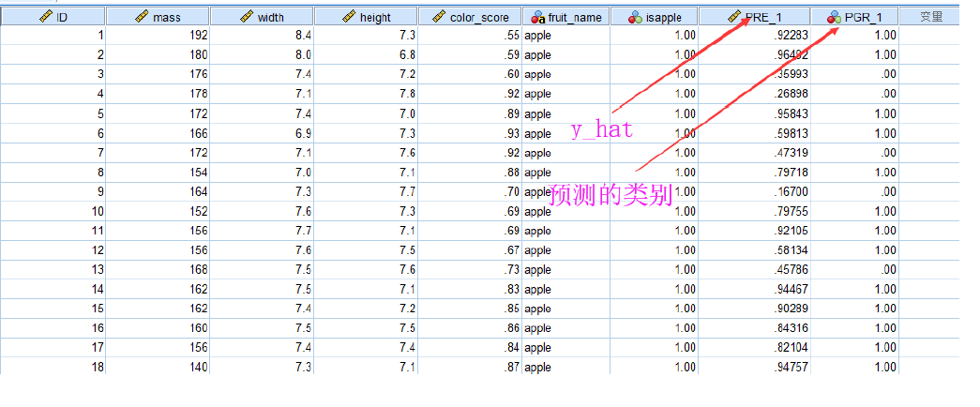The height and width of the screenshot is (407, 980).
Task: Click color_score cell with value .93
Action: click(471, 133)
